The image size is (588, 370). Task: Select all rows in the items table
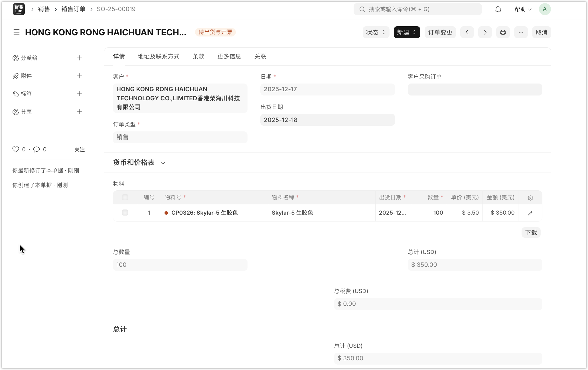pyautogui.click(x=125, y=197)
